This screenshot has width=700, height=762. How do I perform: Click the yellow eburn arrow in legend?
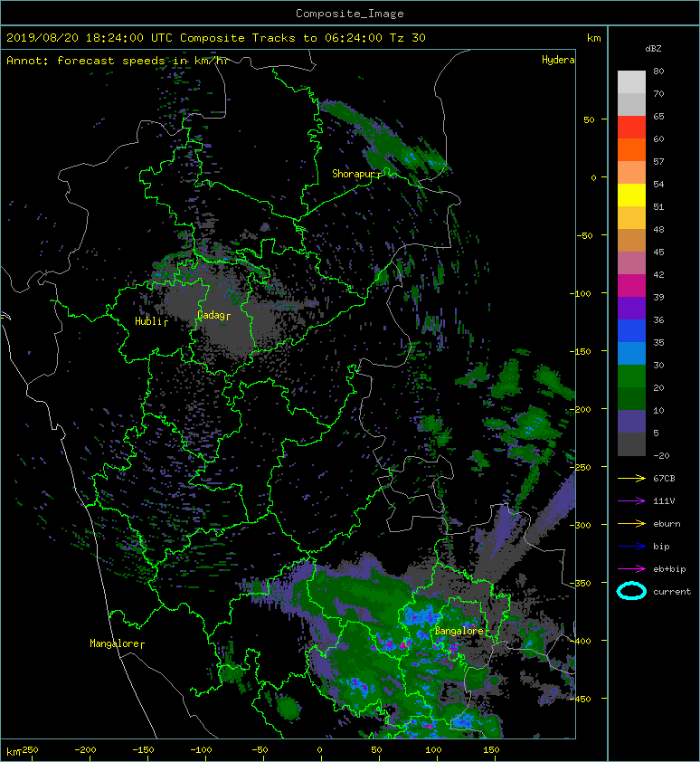pyautogui.click(x=631, y=524)
